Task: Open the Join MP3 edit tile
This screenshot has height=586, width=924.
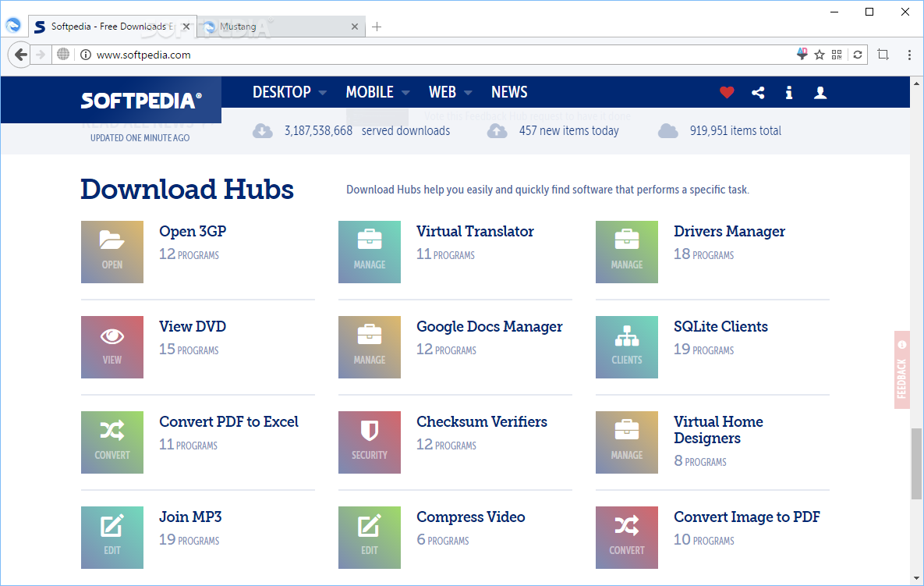Action: click(x=112, y=537)
